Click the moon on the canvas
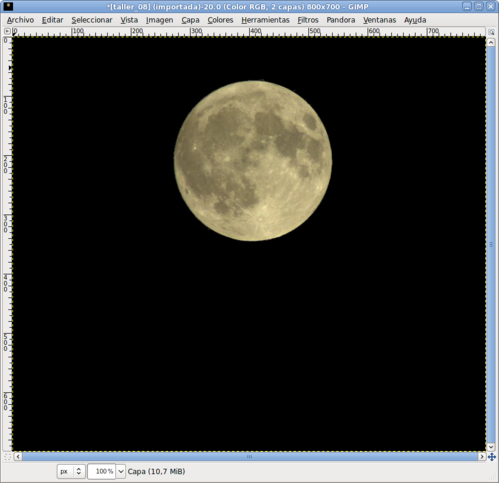 pos(253,161)
